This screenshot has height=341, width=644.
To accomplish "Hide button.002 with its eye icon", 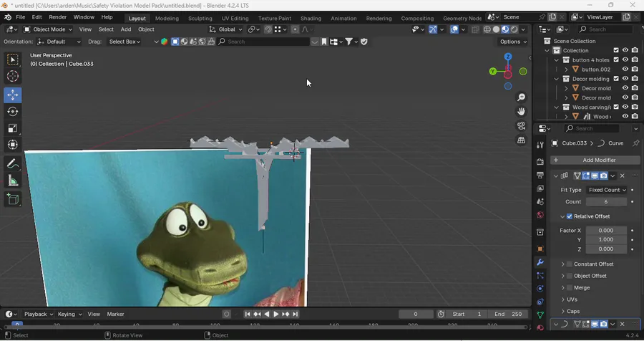I will coord(625,69).
